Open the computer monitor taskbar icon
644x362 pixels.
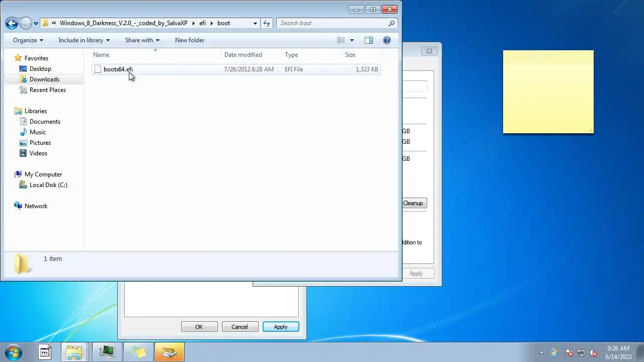tap(107, 352)
